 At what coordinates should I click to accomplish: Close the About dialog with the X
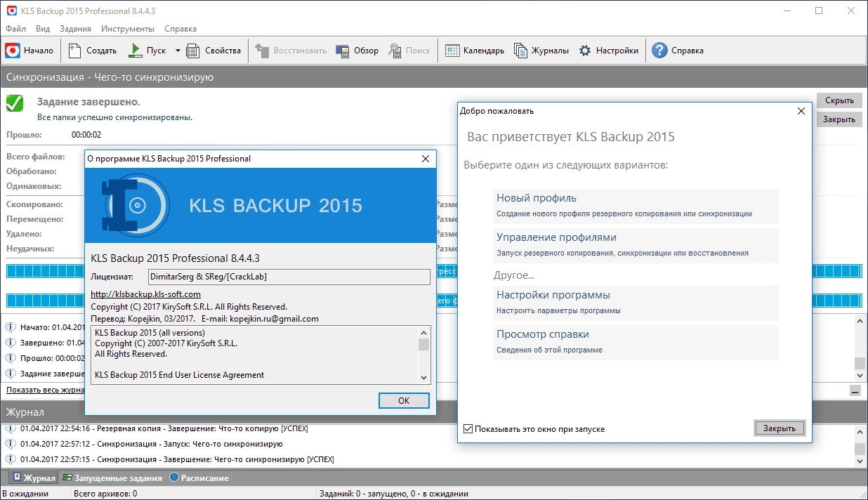point(425,159)
